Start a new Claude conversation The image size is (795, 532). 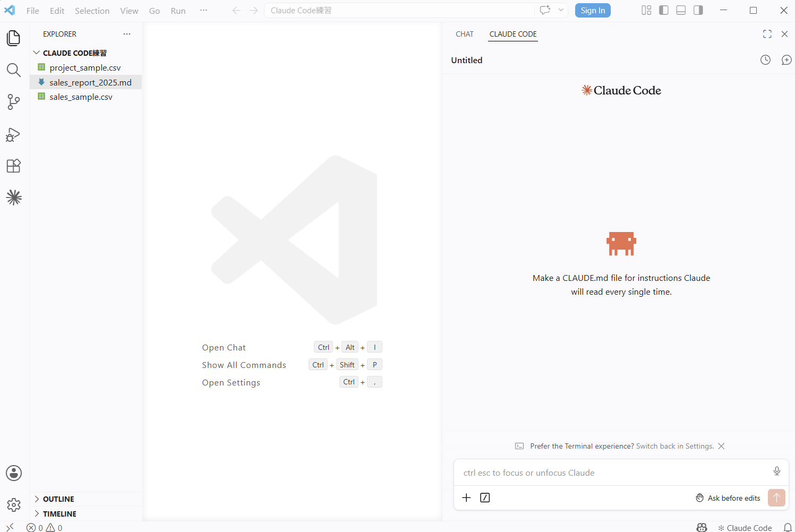(x=787, y=60)
